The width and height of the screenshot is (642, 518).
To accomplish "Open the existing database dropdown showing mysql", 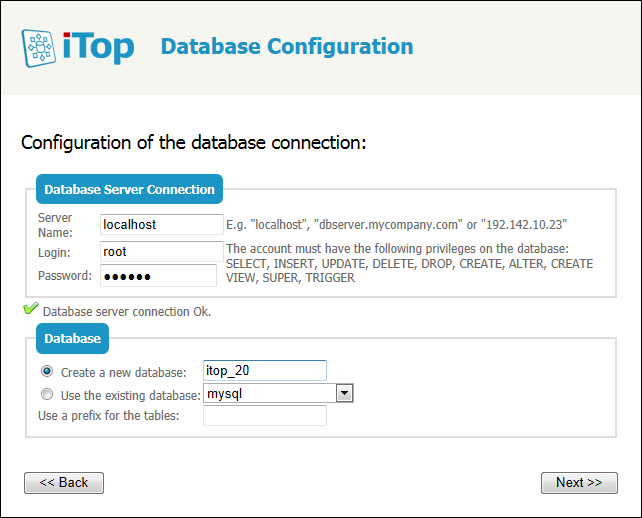I will (278, 394).
